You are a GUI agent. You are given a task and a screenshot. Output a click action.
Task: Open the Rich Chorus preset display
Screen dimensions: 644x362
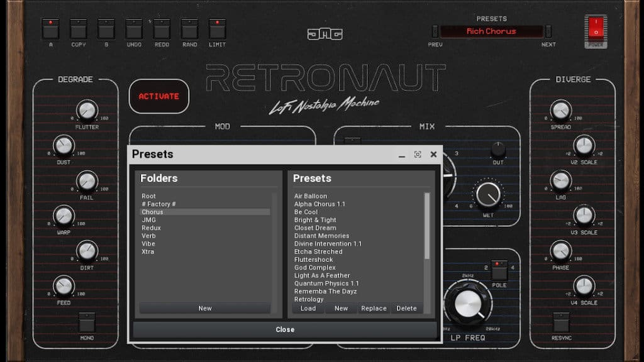[491, 31]
